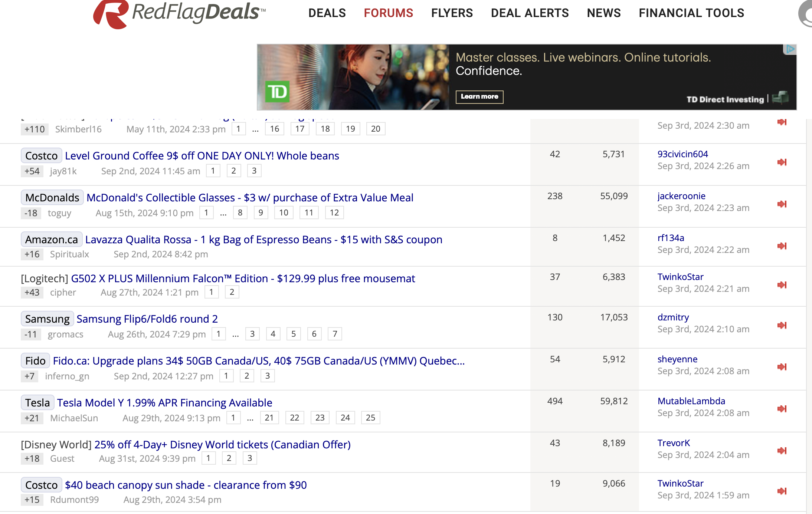Click Learn more on TD ad
The image size is (812, 514).
coord(479,97)
